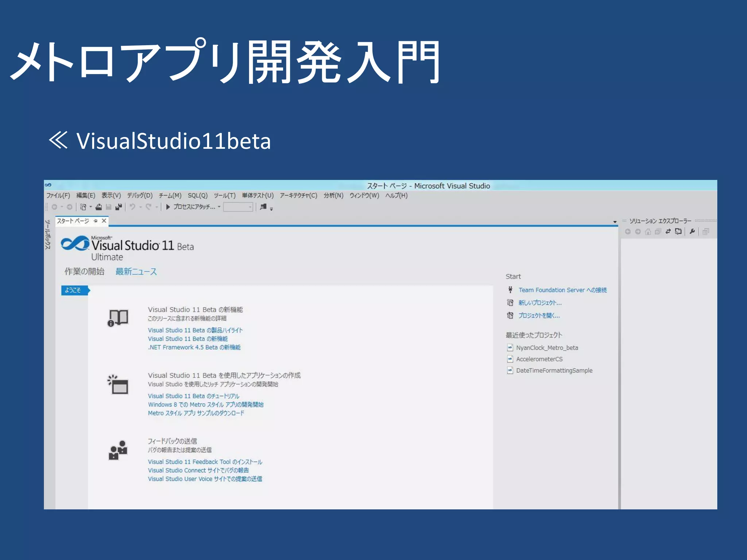Click the Redo toolbar icon
The height and width of the screenshot is (560, 747).
[148, 207]
